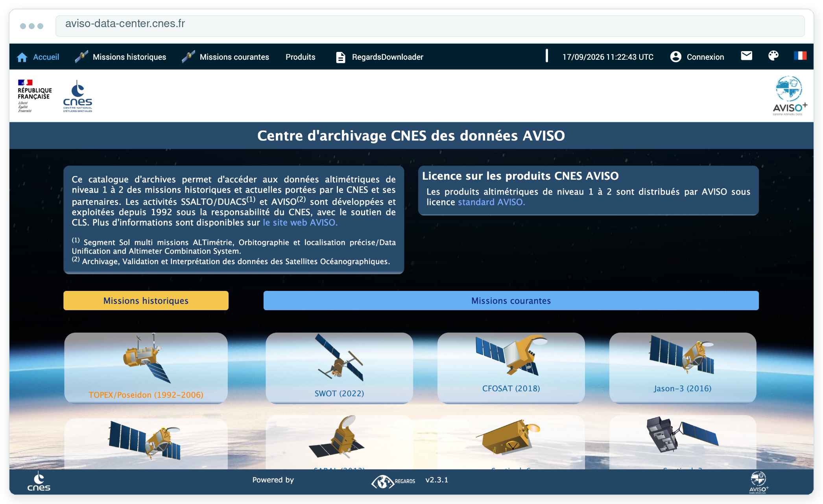Click the 'Powered by' footer text
Image resolution: width=823 pixels, height=504 pixels.
[273, 480]
